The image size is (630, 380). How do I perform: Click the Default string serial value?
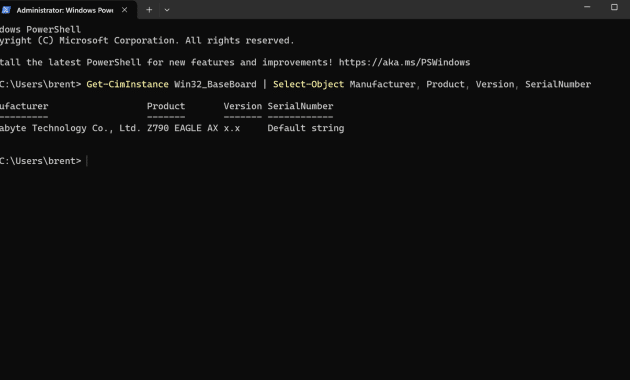tap(306, 129)
